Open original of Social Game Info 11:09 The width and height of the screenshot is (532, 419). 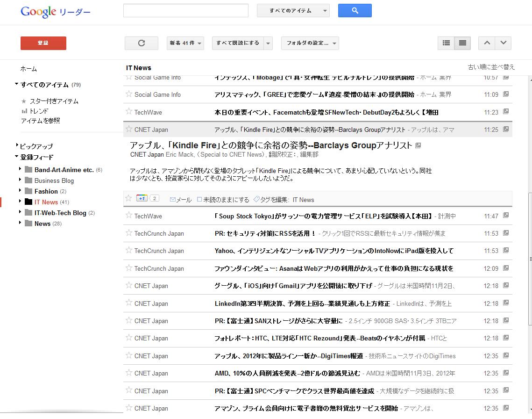coord(506,94)
